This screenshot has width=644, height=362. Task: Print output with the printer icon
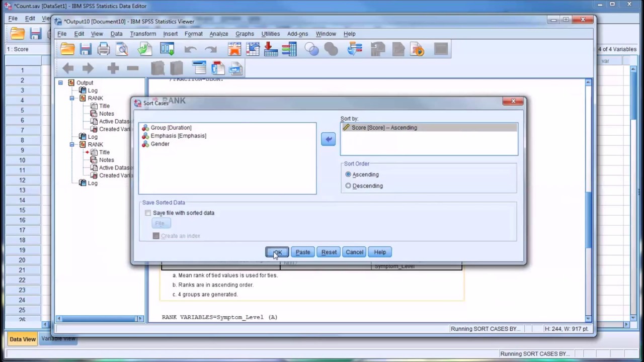point(104,49)
